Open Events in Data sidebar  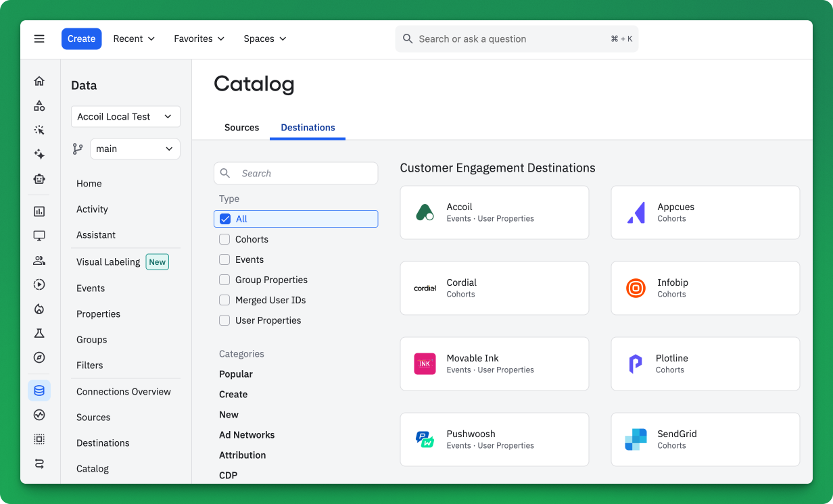[x=91, y=288]
